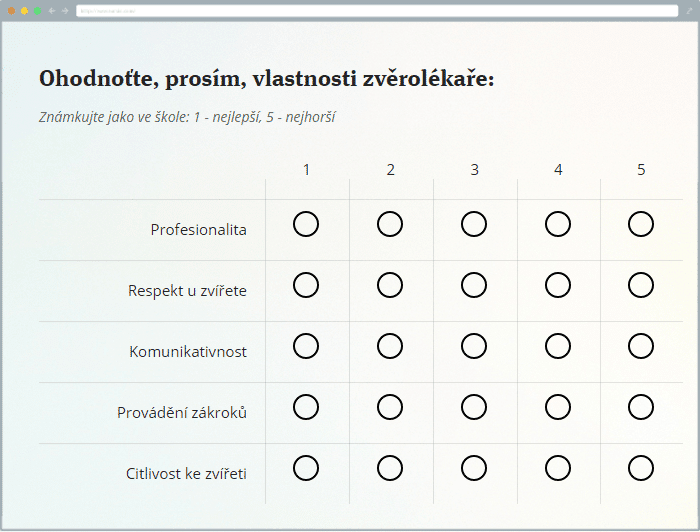Click the browser forward arrow
The height and width of the screenshot is (532, 700).
point(65,10)
